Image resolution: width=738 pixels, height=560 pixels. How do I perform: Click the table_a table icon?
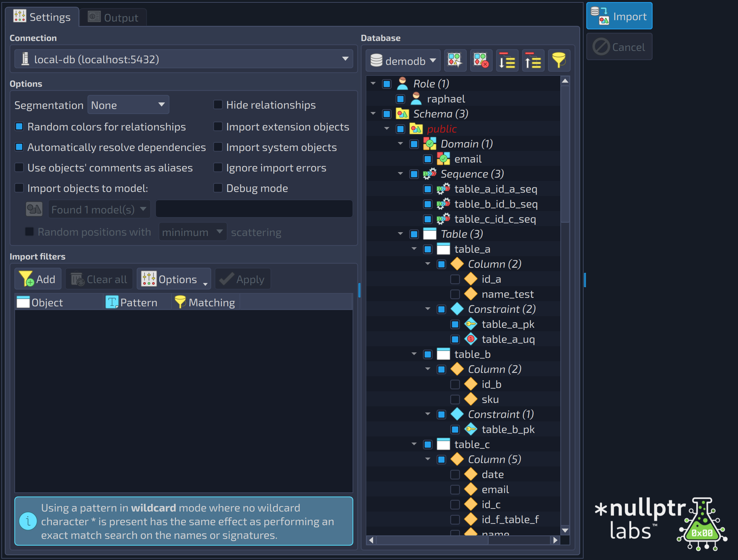pos(443,249)
